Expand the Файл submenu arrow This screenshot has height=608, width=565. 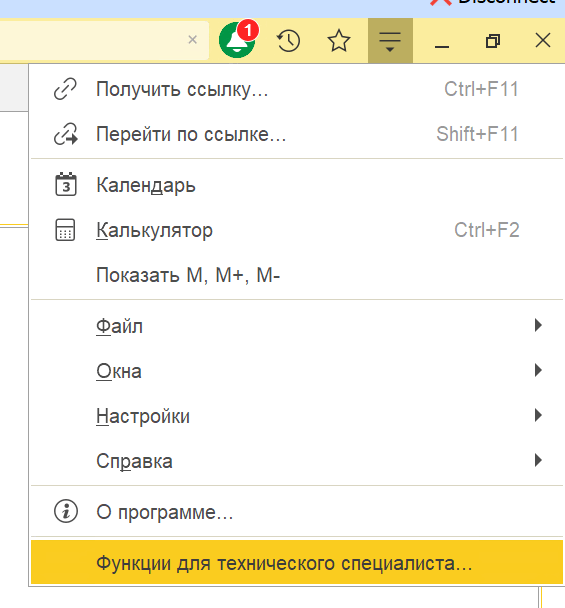point(538,325)
